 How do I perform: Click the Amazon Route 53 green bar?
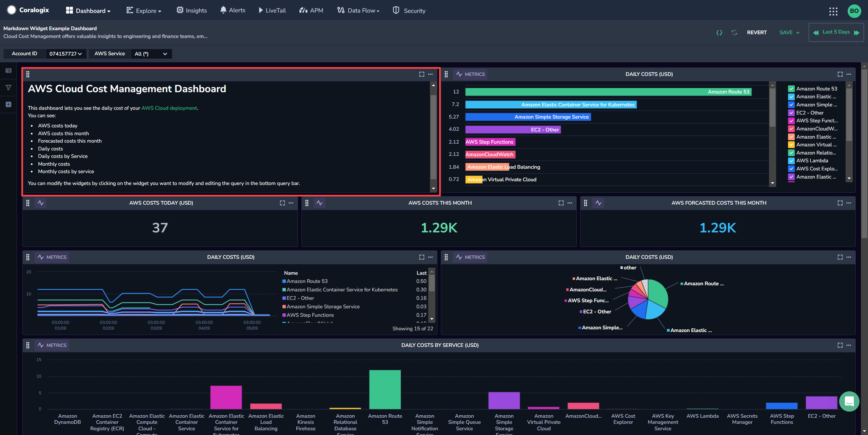tap(608, 92)
